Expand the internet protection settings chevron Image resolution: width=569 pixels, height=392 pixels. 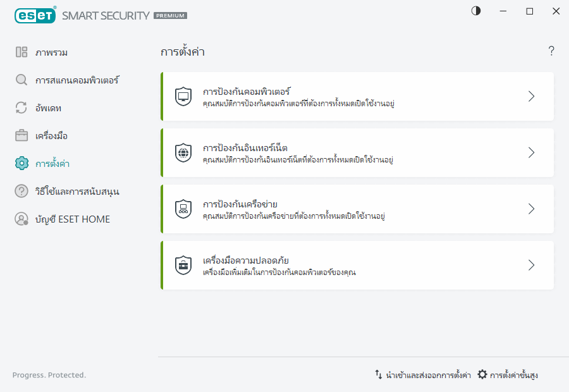click(531, 152)
